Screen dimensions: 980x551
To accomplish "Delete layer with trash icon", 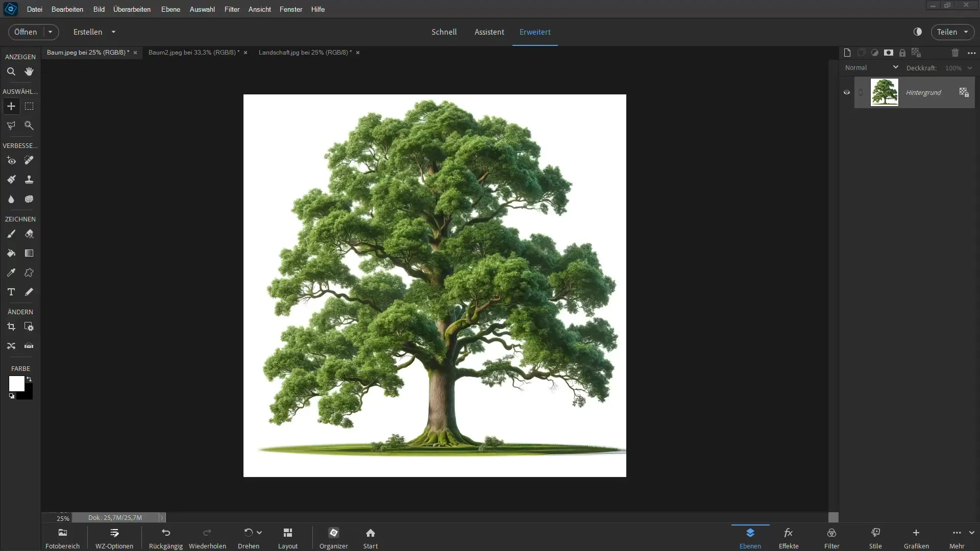I will 955,53.
